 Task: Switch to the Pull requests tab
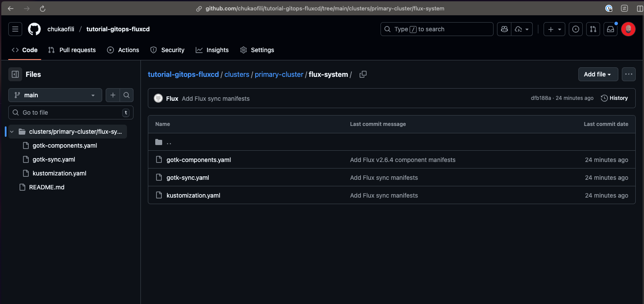tap(72, 50)
